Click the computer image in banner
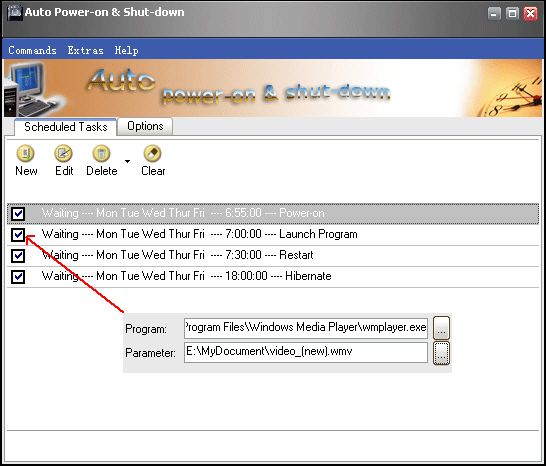The height and width of the screenshot is (466, 546). pyautogui.click(x=31, y=89)
